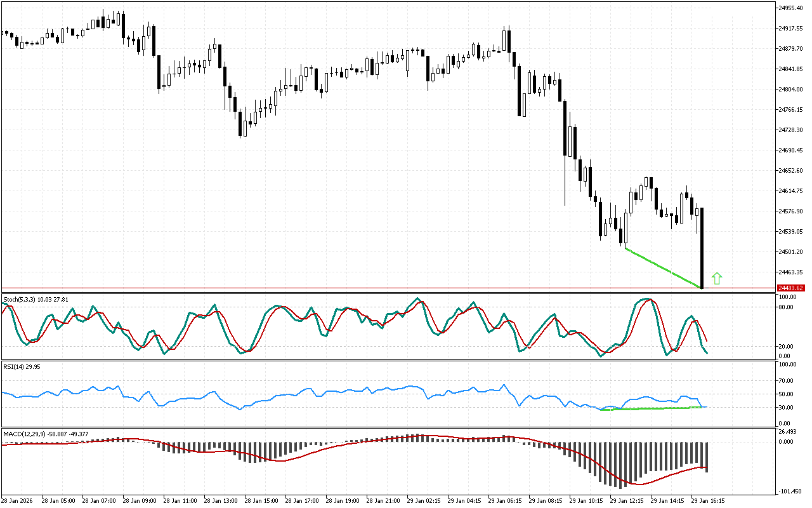Click the 29 Jan 06:15 time label
Viewport: 812px width, 508px height.
point(505,500)
